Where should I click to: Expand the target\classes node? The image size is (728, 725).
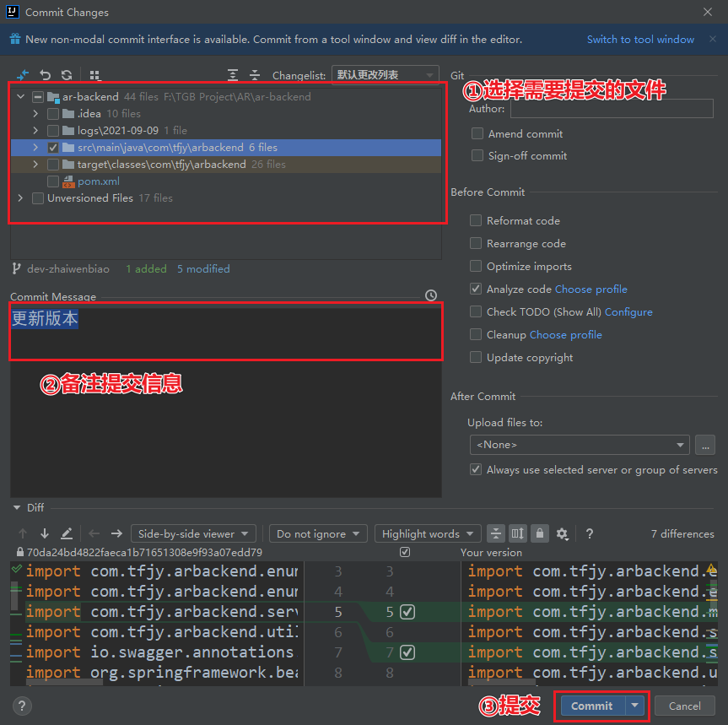[35, 165]
